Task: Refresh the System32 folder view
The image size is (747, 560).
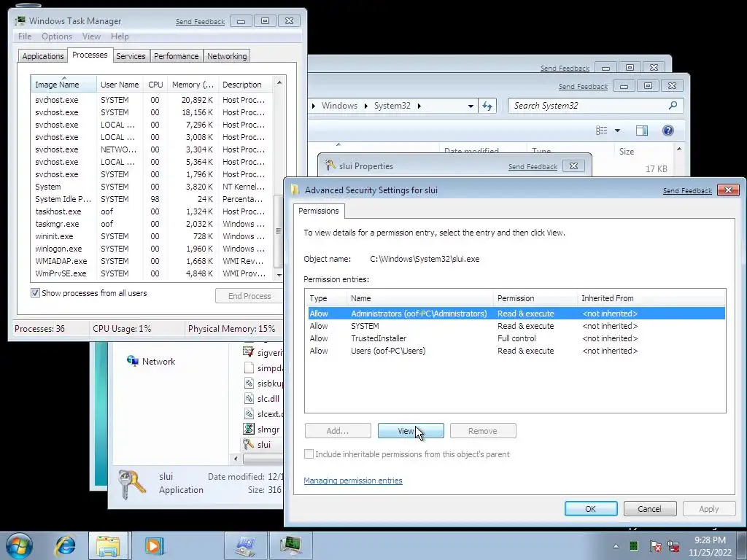Action: pyautogui.click(x=487, y=106)
